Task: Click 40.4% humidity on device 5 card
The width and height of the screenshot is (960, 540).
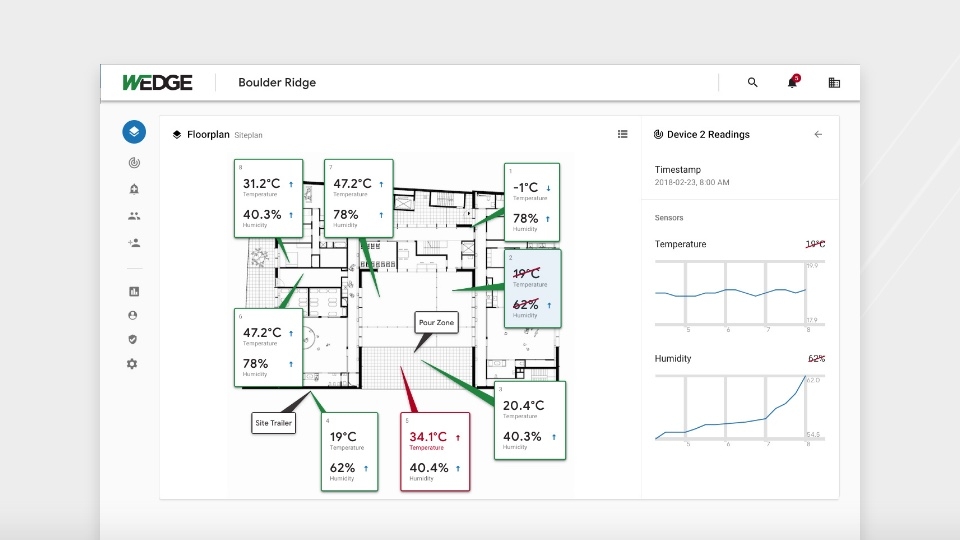Action: [429, 468]
